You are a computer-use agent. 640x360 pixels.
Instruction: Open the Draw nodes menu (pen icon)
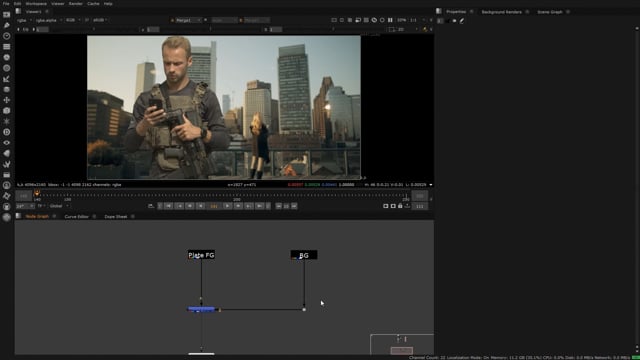pos(7,25)
